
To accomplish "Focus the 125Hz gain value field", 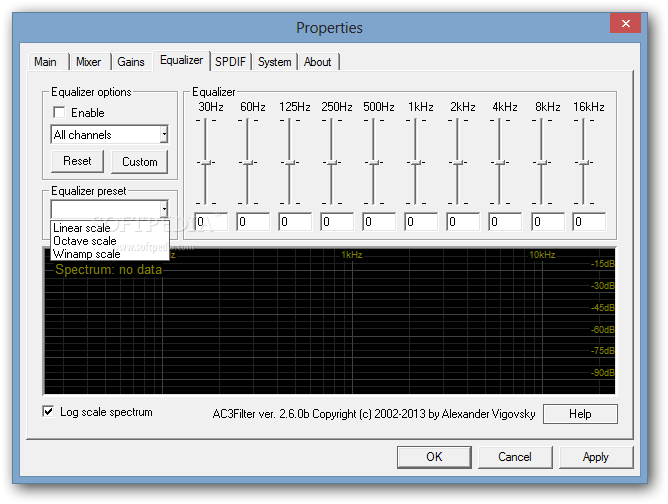I will click(x=295, y=222).
